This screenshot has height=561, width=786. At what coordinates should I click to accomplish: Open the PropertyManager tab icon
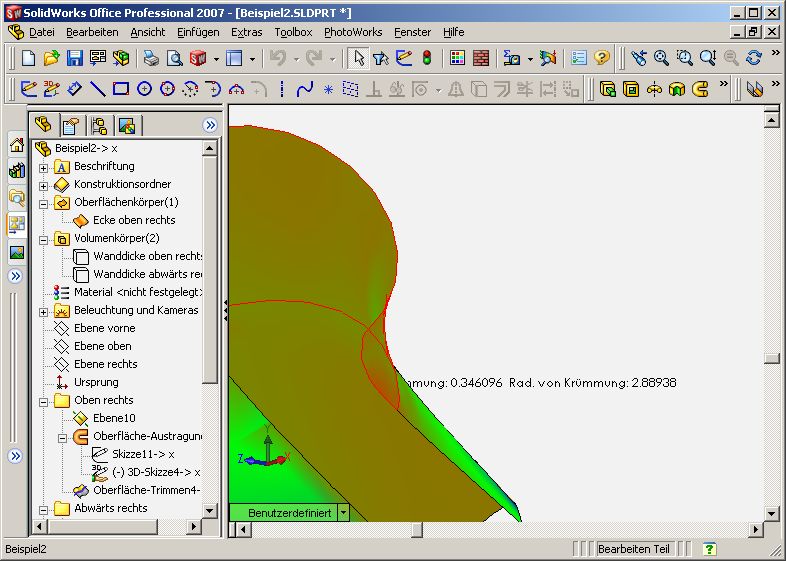[71, 126]
